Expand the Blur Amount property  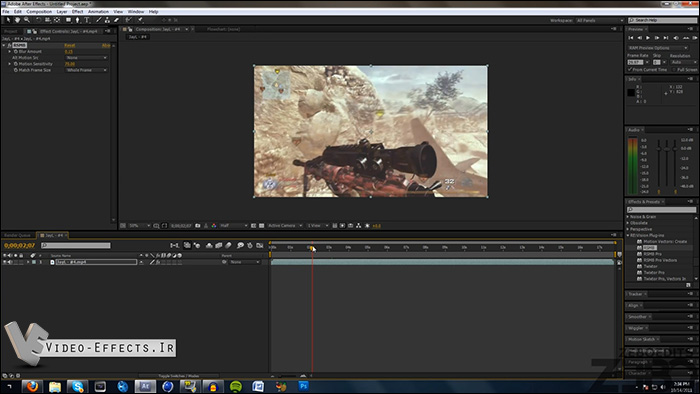(x=9, y=52)
